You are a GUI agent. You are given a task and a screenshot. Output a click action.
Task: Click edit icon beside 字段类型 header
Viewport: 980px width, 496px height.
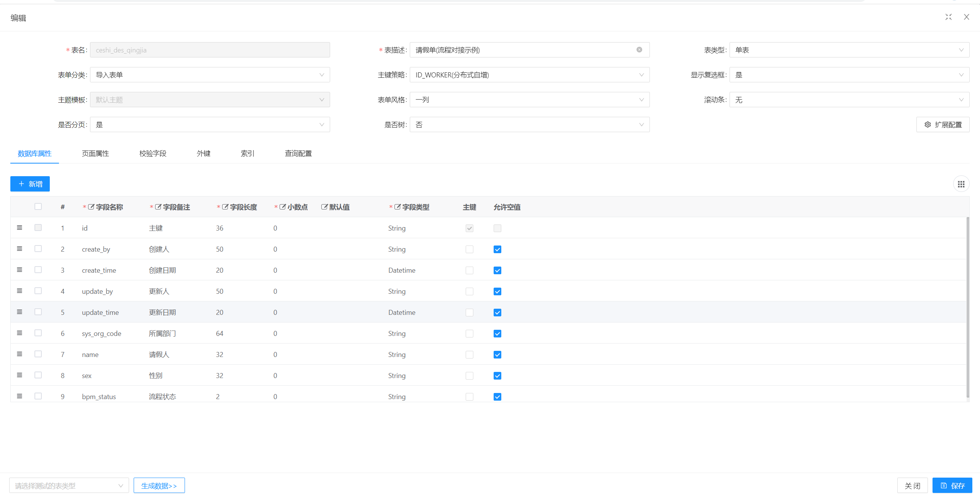tap(398, 207)
